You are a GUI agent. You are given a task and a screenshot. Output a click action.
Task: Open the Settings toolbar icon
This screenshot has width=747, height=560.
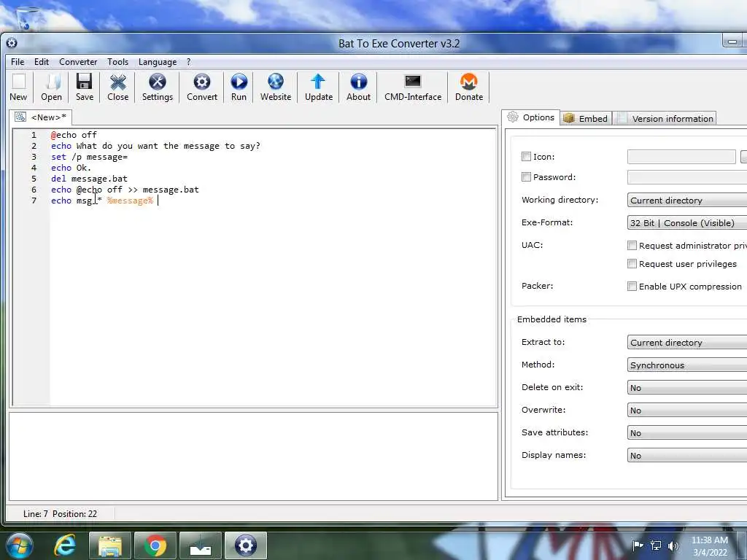click(x=158, y=87)
